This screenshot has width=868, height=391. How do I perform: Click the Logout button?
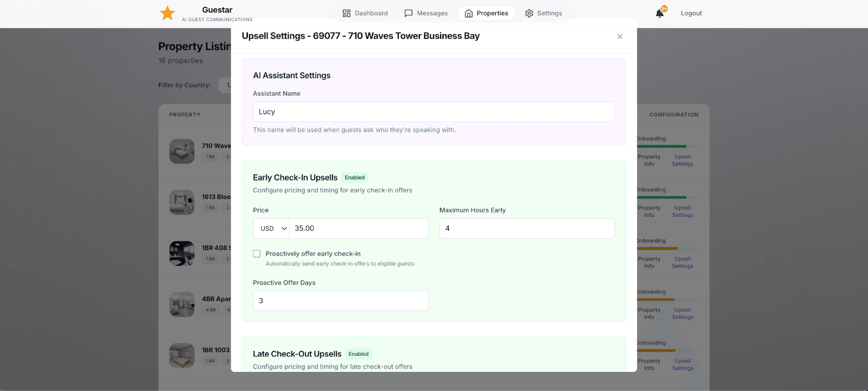690,13
